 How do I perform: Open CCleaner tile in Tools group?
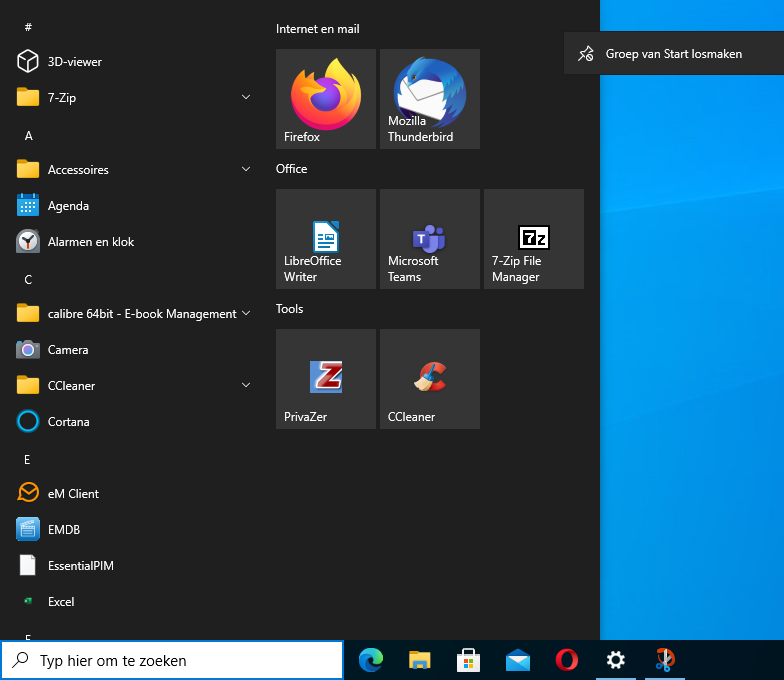[430, 379]
